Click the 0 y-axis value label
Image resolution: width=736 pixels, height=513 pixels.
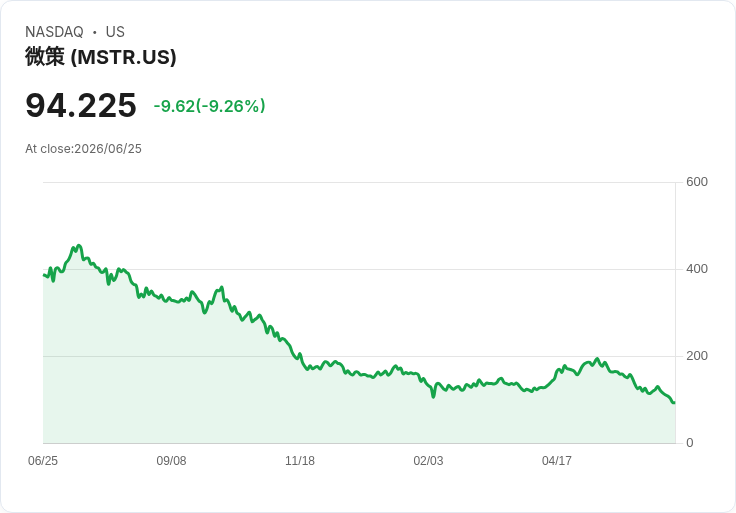coord(690,443)
